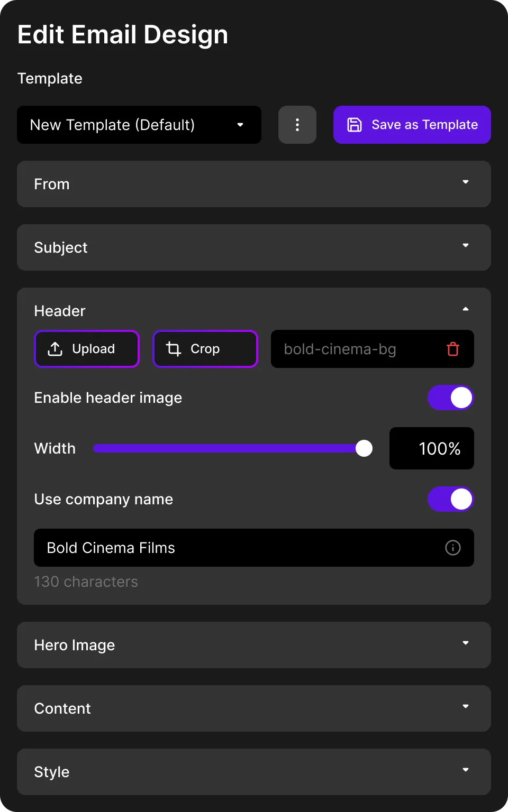
Task: Click the 100% width value field
Action: tap(432, 448)
